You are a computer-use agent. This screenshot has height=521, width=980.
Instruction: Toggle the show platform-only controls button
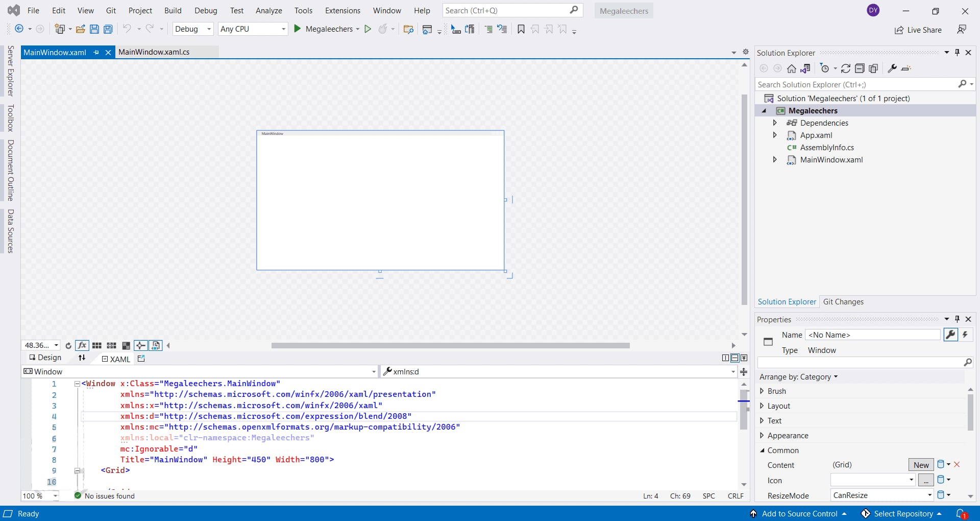click(x=156, y=346)
